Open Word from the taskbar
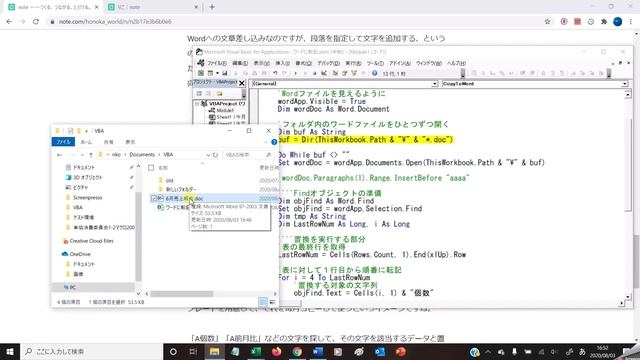This screenshot has width=640, height=360. (318, 351)
